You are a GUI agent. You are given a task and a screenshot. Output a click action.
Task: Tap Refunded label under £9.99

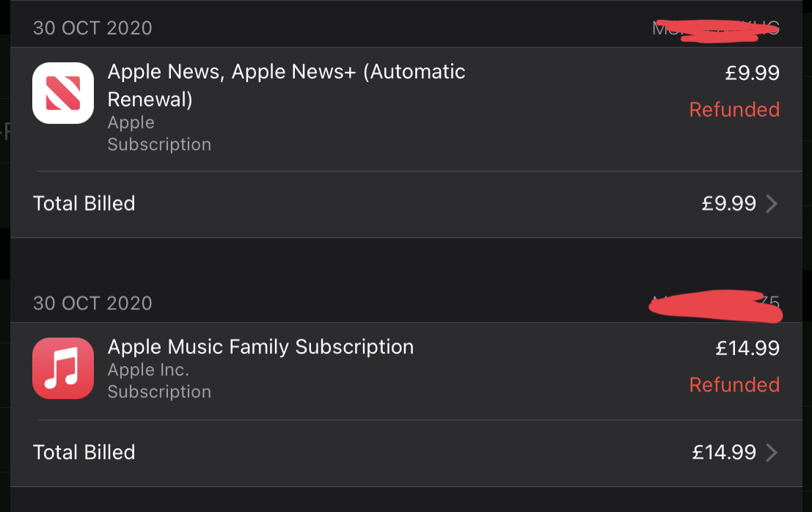[734, 110]
